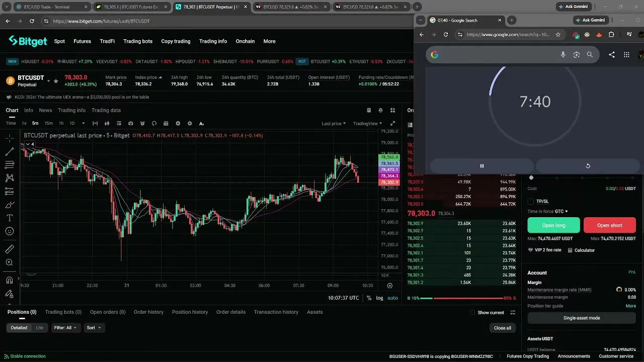The width and height of the screenshot is (644, 362).
Task: Open the Extensions puzzle icon
Action: [x=611, y=35]
